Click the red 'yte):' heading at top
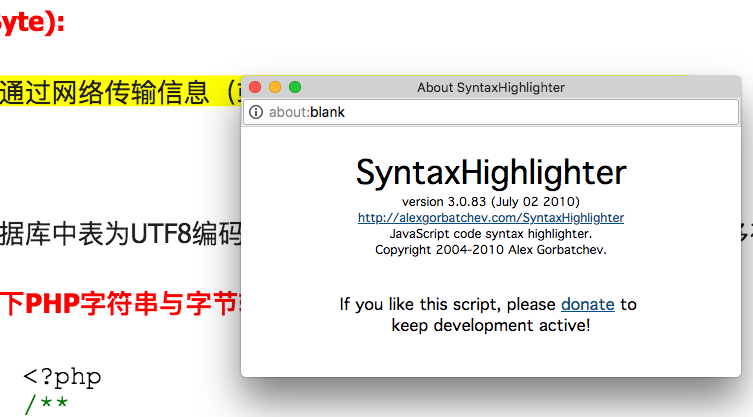The height and width of the screenshot is (417, 753). coord(30,22)
